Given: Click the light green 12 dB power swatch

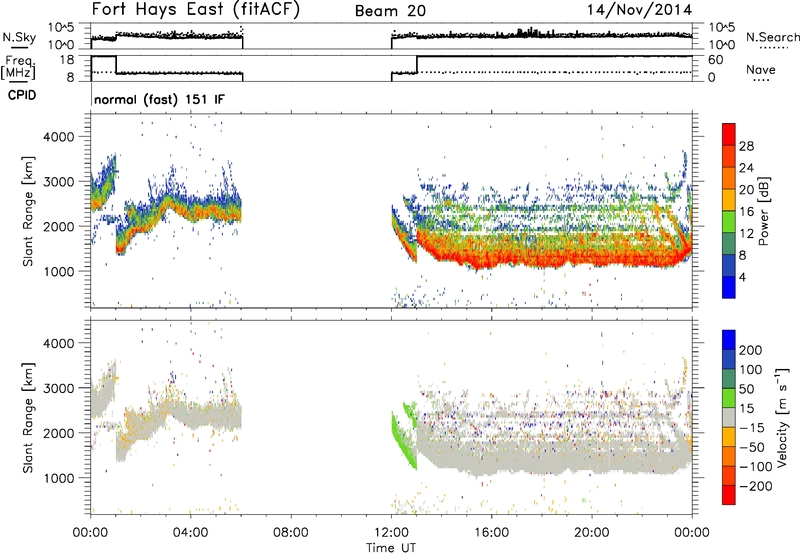Looking at the screenshot, I should point(729,222).
